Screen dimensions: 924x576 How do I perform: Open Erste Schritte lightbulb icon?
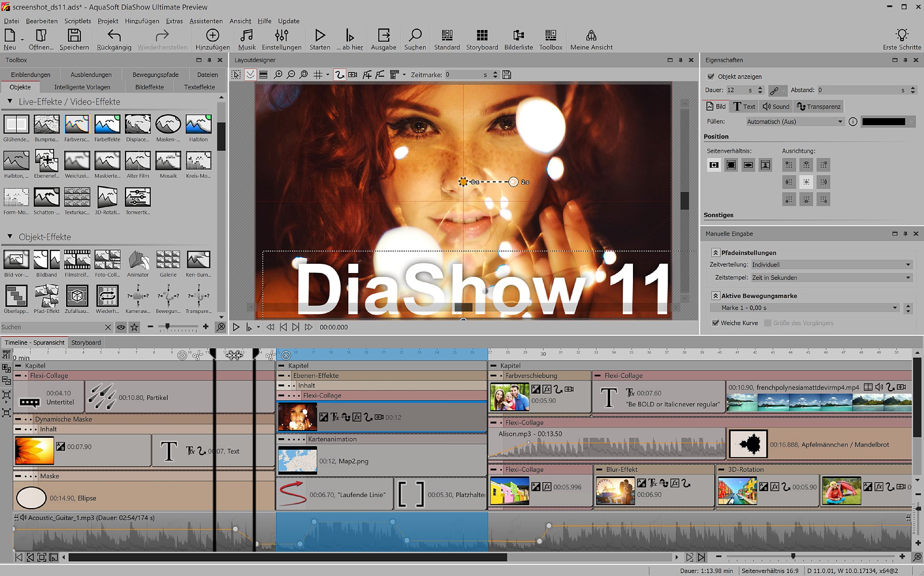pyautogui.click(x=902, y=36)
